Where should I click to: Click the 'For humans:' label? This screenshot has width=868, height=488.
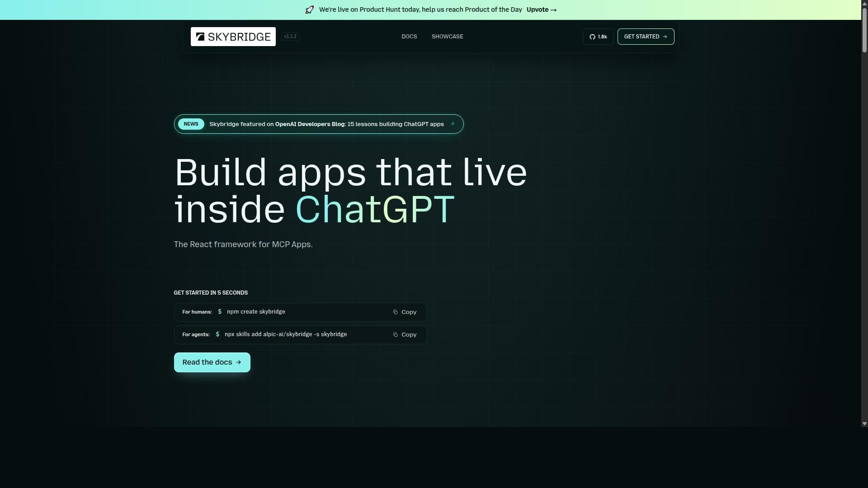click(x=197, y=312)
